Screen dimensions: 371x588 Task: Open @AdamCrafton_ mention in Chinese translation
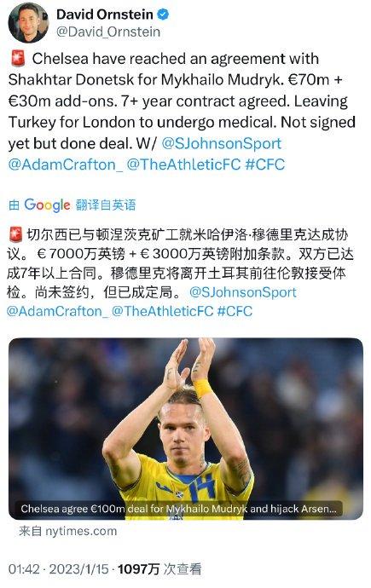[58, 311]
